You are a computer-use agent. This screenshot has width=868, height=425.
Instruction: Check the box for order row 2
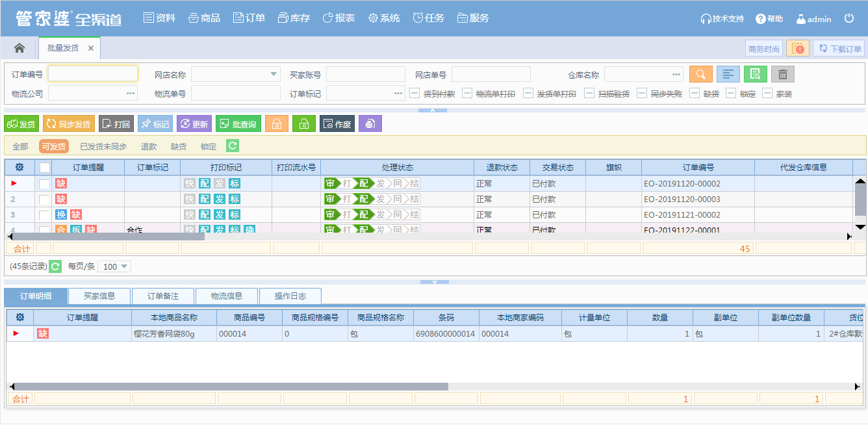[44, 199]
